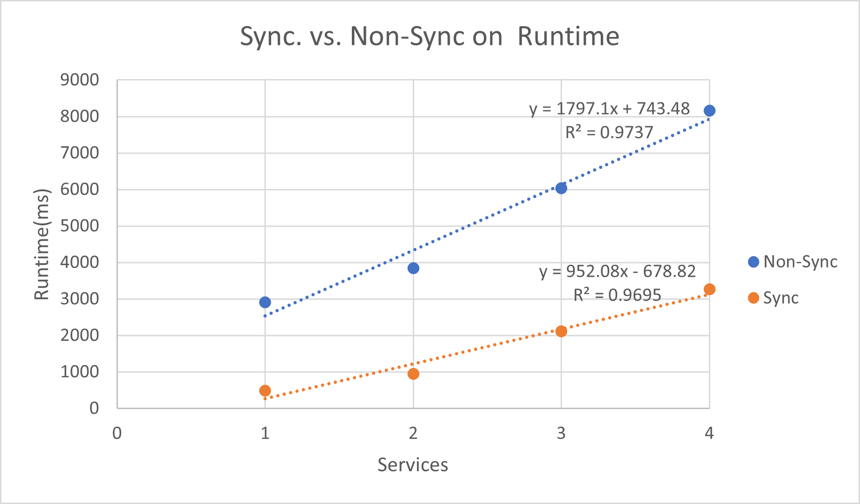
Task: Select the Non-Sync data point at 2 services
Action: (413, 268)
